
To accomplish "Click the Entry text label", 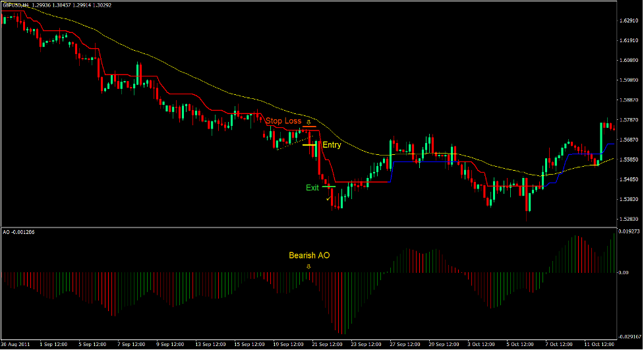I will [x=332, y=144].
